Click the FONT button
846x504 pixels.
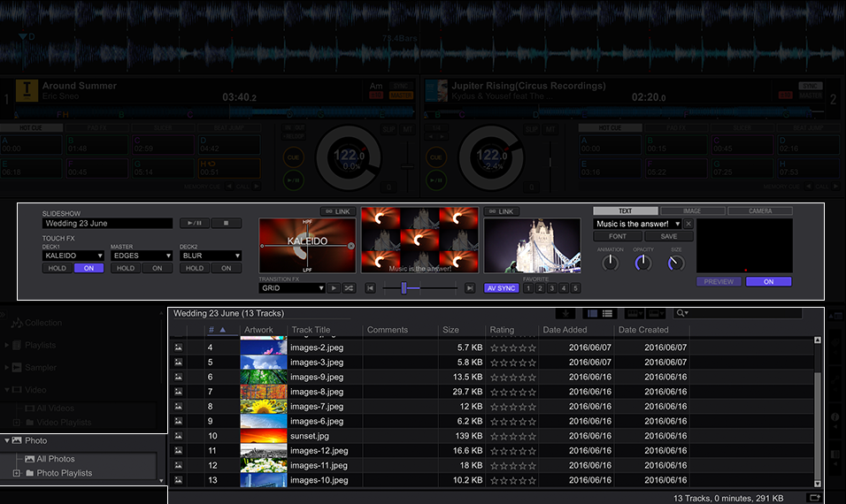click(x=618, y=236)
